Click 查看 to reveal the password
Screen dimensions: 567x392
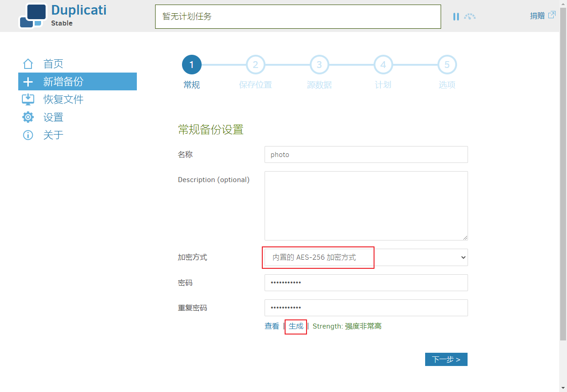[272, 326]
